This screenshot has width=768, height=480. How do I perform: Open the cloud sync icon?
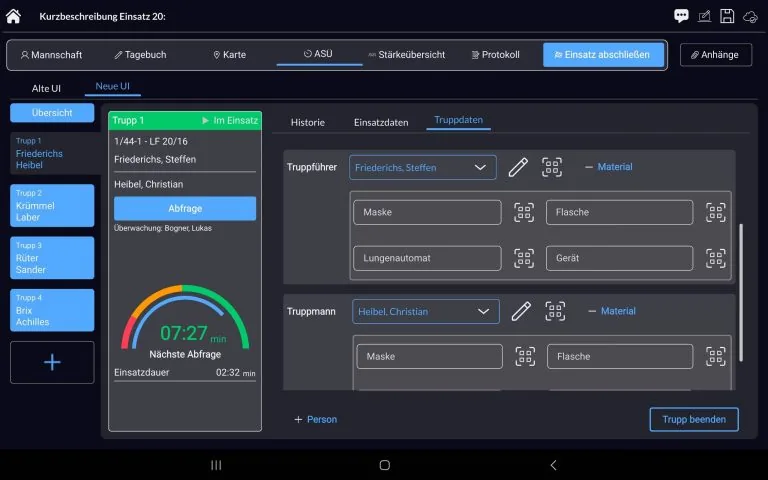tap(750, 17)
